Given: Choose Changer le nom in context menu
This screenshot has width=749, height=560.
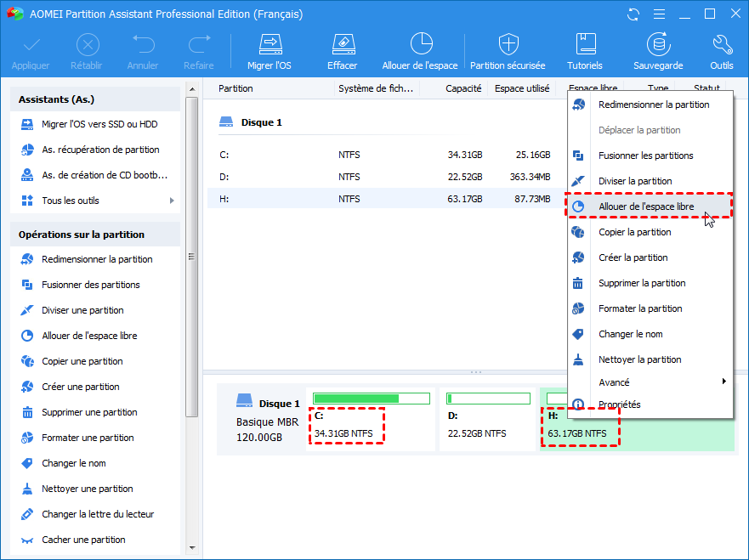Looking at the screenshot, I should point(650,334).
